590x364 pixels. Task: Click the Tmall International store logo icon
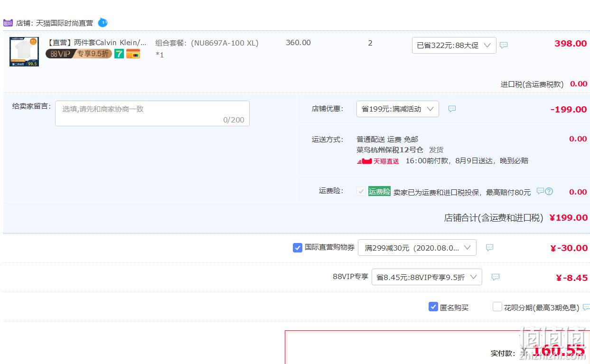tap(8, 23)
